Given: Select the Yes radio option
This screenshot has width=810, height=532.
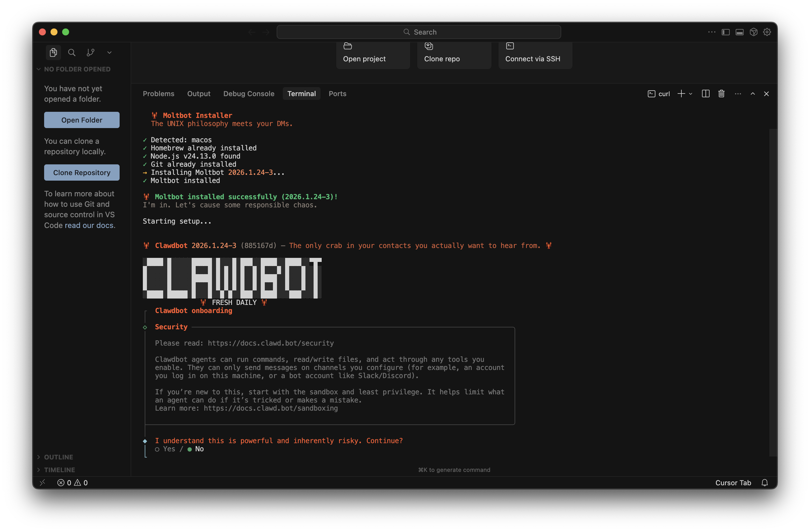Looking at the screenshot, I should [x=165, y=449].
